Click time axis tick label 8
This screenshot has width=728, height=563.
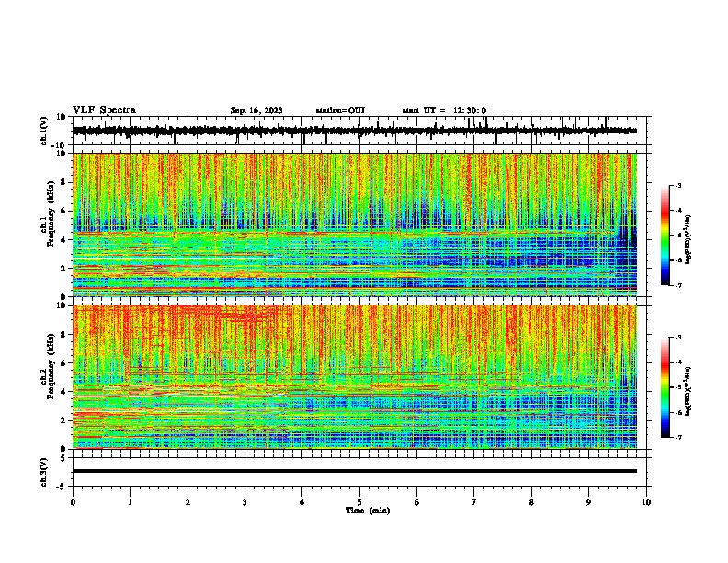[531, 502]
